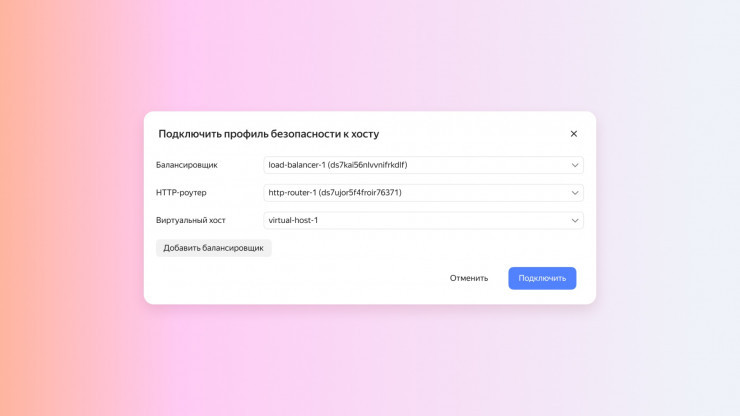Viewport: 740px width, 416px height.
Task: Click the dialog title Подключить профиль безопасности к хосту
Action: pos(268,134)
